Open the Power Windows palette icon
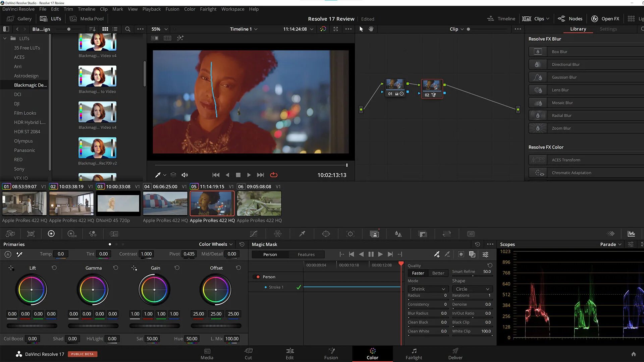Image resolution: width=644 pixels, height=362 pixels. click(326, 234)
